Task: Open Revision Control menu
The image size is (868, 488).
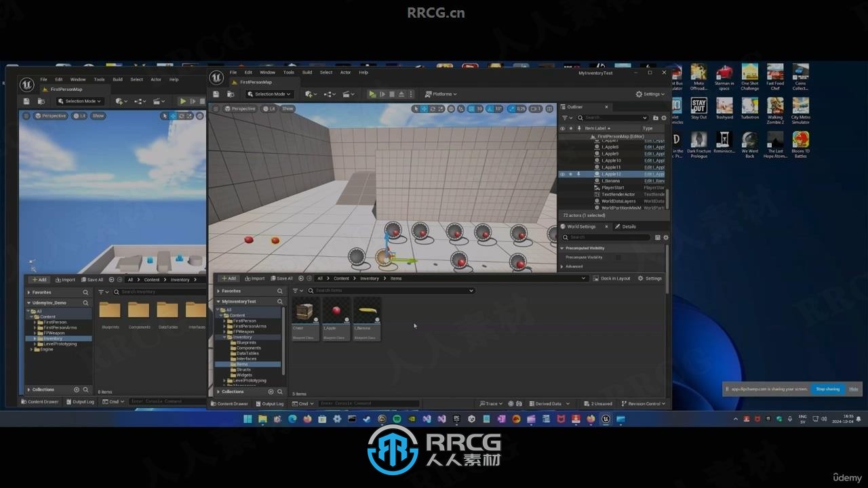Action: [x=644, y=404]
